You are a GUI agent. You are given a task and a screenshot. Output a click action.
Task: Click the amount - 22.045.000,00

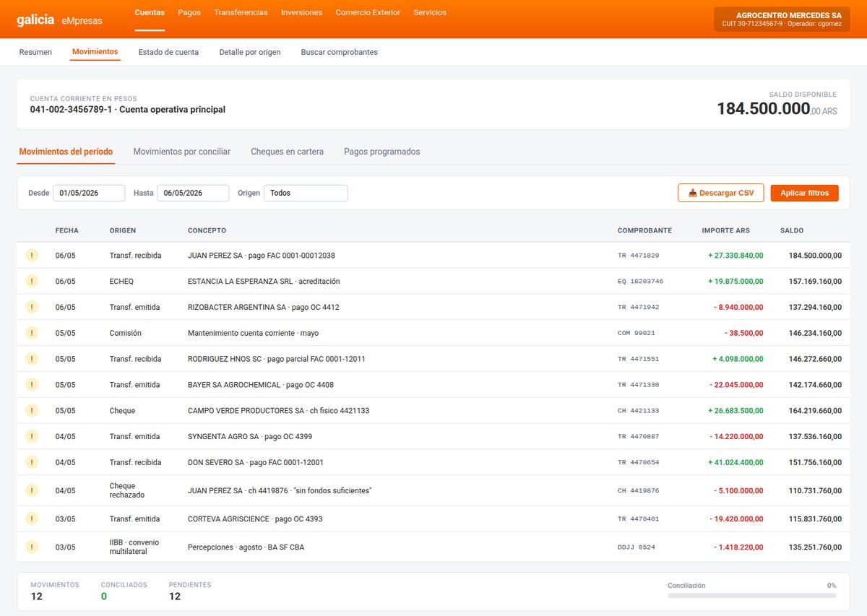[736, 385]
